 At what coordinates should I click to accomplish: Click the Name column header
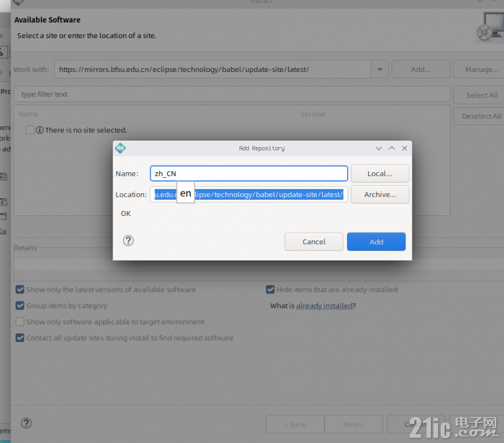(154, 114)
